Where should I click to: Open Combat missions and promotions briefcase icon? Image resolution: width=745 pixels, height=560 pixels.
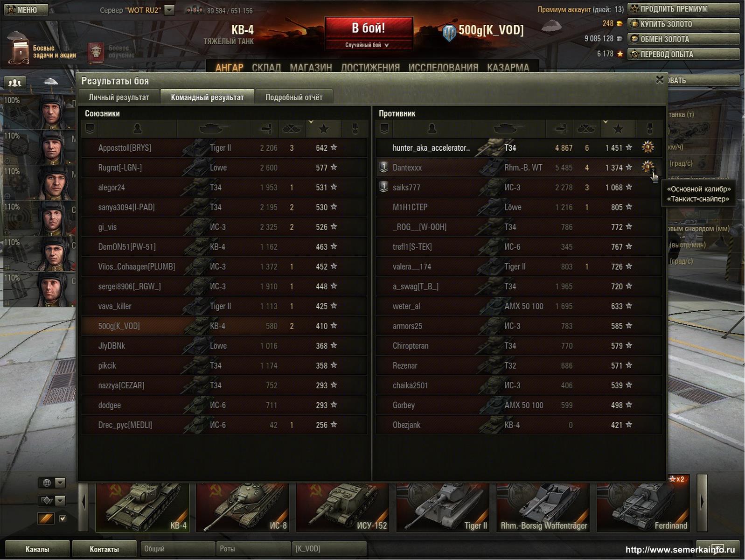point(20,51)
